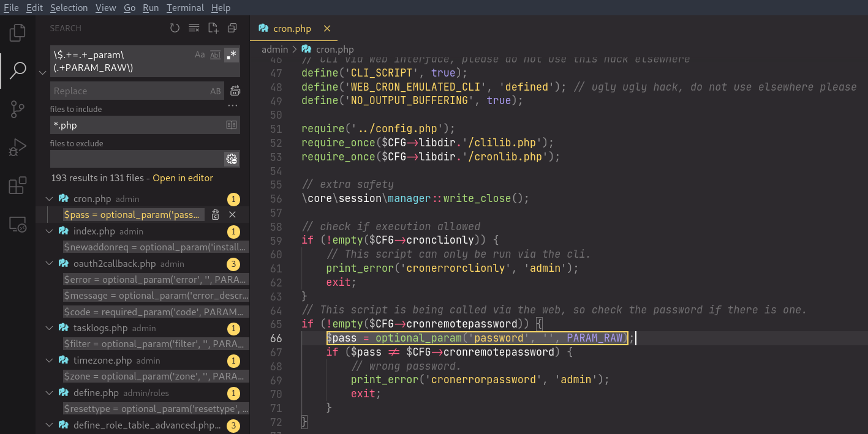Image resolution: width=868 pixels, height=434 pixels.
Task: Toggle Use Exclude Settings and Ignore Files
Action: pyautogui.click(x=232, y=159)
